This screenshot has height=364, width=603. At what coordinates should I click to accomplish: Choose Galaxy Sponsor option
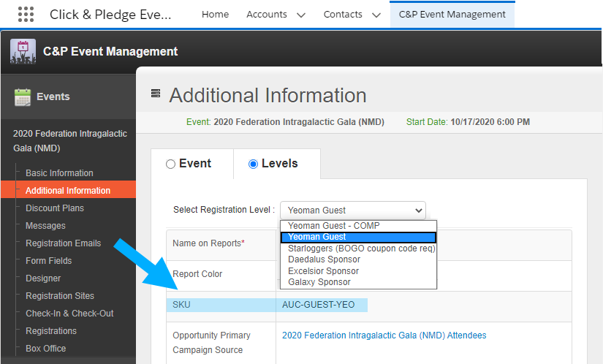coord(319,282)
